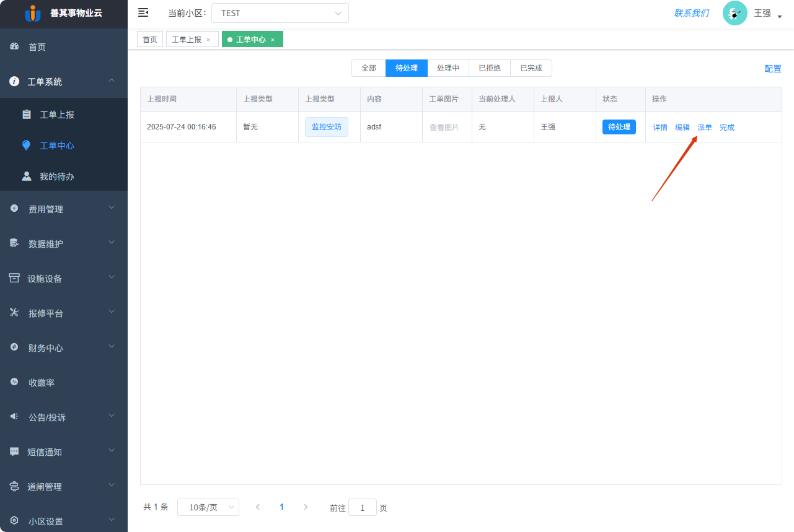Select the 数据维护 database icon
The width and height of the screenshot is (794, 532).
pyautogui.click(x=14, y=243)
